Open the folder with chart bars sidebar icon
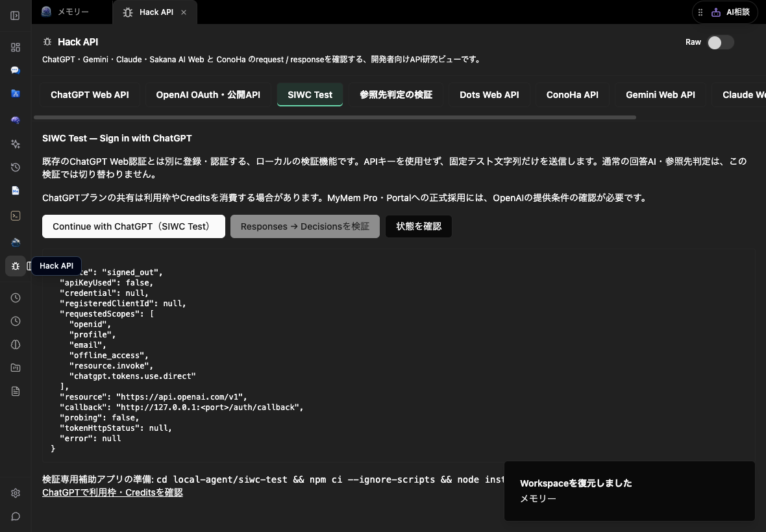The width and height of the screenshot is (766, 532). pos(15,367)
